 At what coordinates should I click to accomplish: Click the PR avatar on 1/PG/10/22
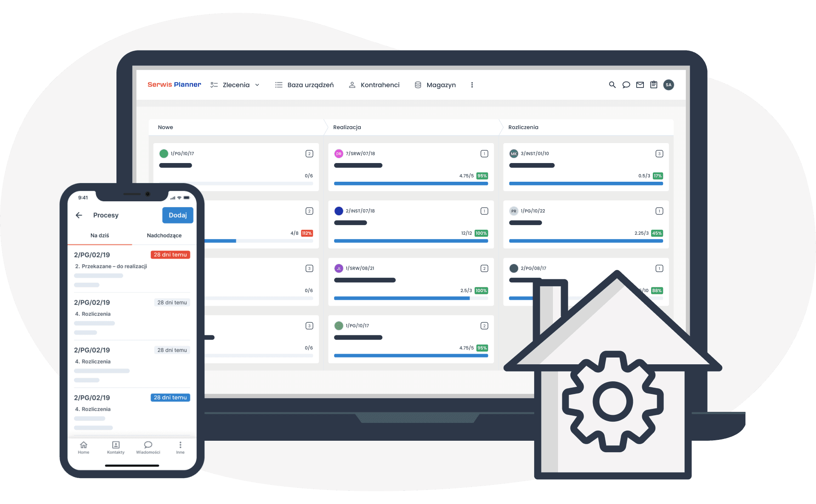[514, 211]
